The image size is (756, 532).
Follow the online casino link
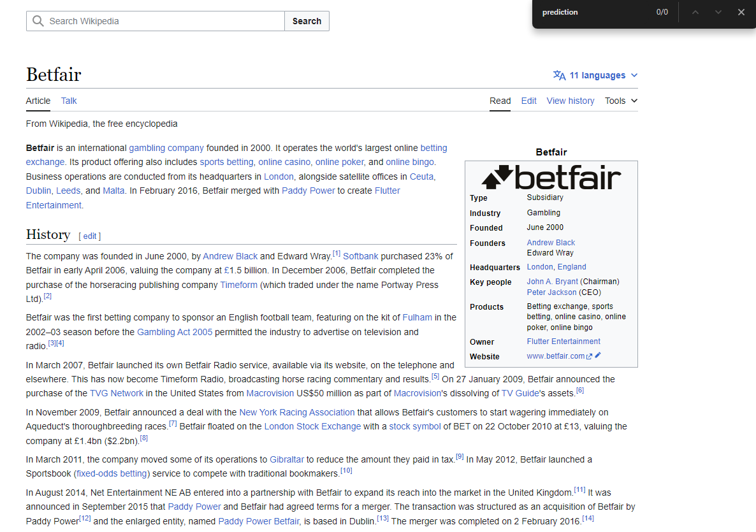[x=284, y=162]
